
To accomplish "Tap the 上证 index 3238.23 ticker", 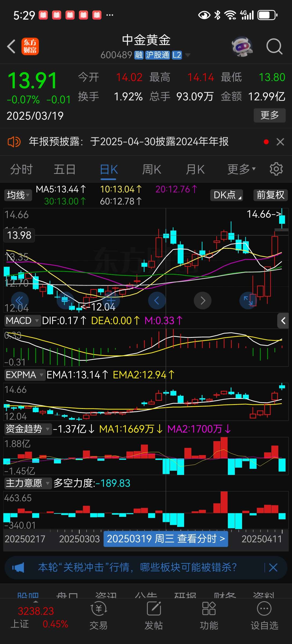I will click(x=39, y=617).
